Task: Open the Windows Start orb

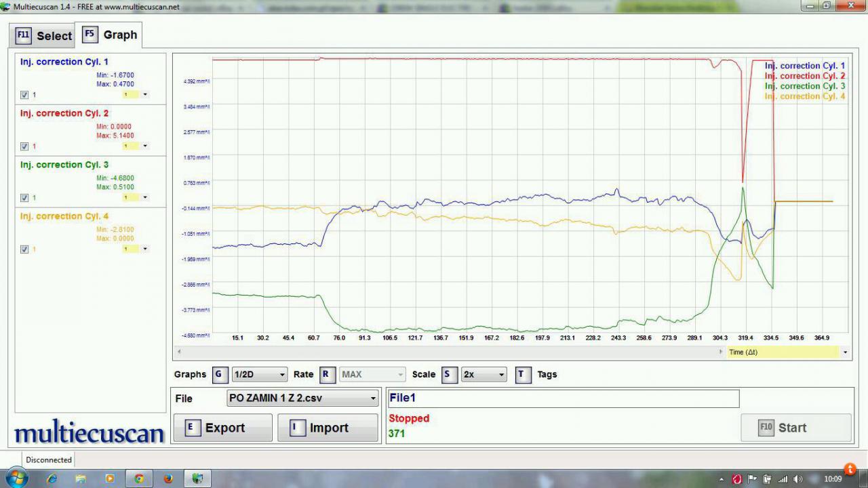Action: [15, 479]
